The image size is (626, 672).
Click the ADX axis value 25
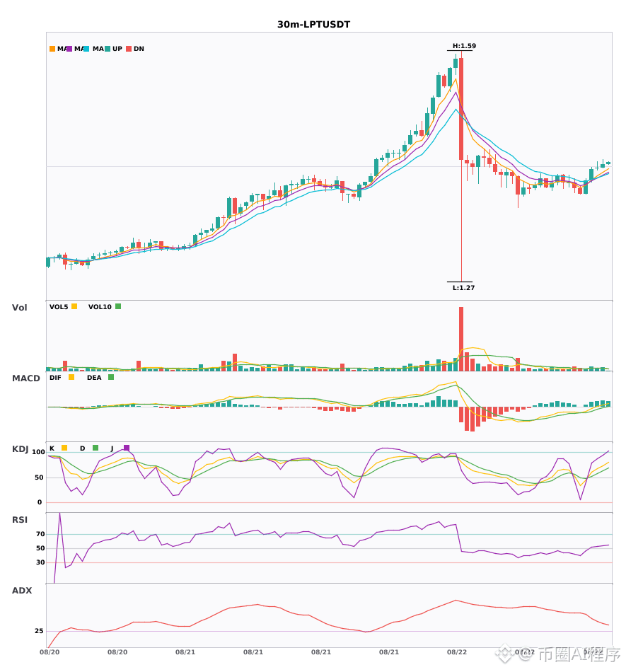[x=39, y=631]
